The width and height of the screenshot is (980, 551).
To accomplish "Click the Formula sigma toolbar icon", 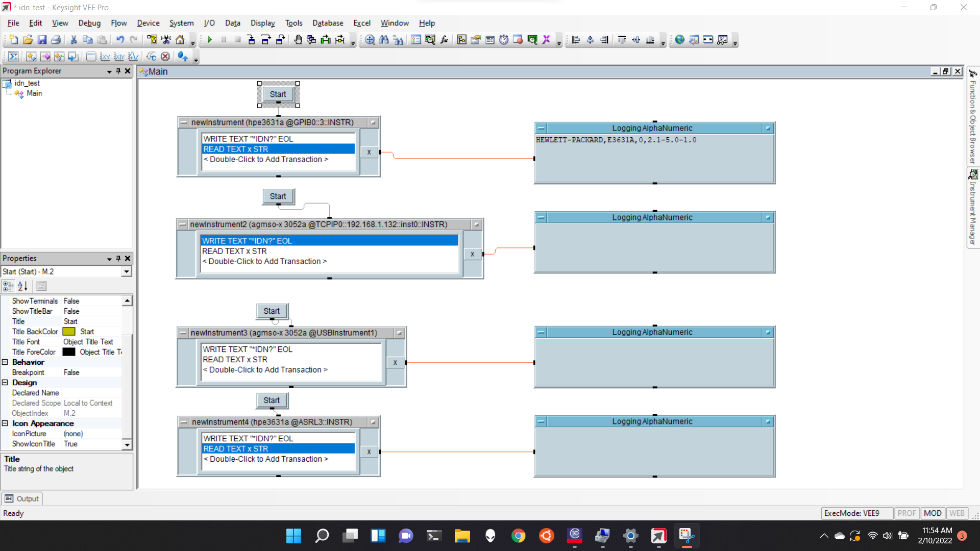I will (13, 57).
